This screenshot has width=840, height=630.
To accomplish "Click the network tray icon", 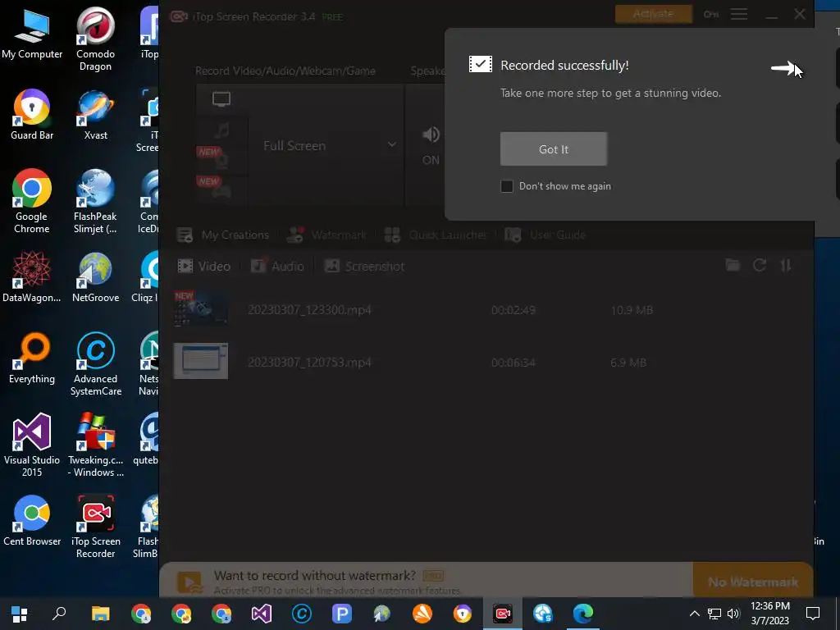I will click(x=714, y=614).
